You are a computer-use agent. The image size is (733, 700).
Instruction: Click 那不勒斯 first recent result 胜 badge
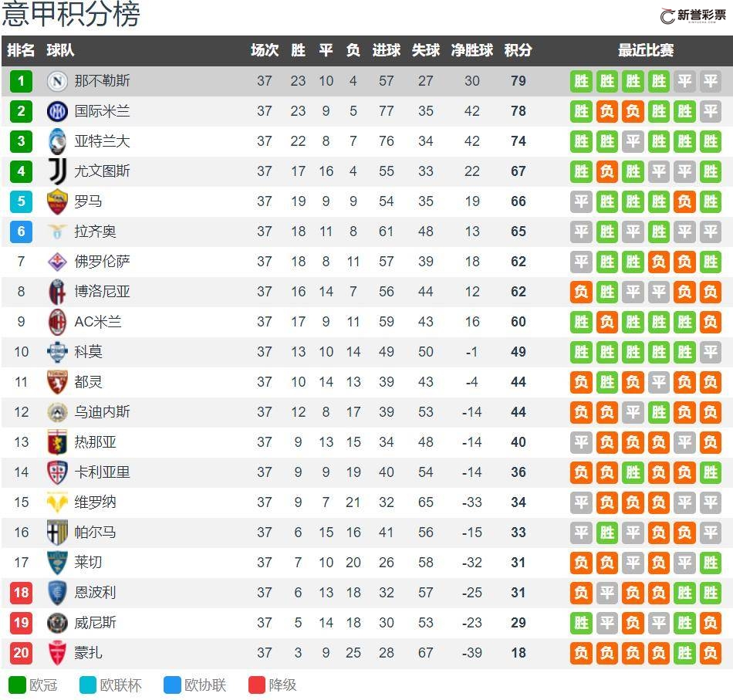click(x=581, y=81)
